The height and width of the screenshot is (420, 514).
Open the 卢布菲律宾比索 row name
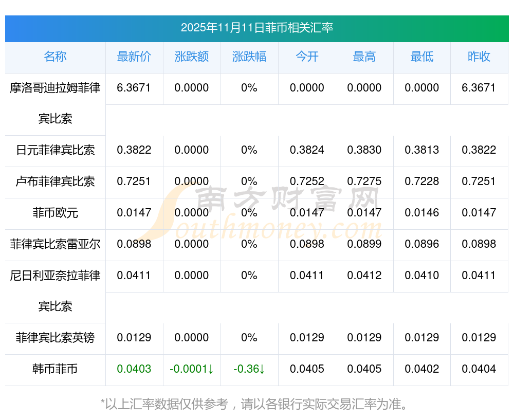[55, 181]
